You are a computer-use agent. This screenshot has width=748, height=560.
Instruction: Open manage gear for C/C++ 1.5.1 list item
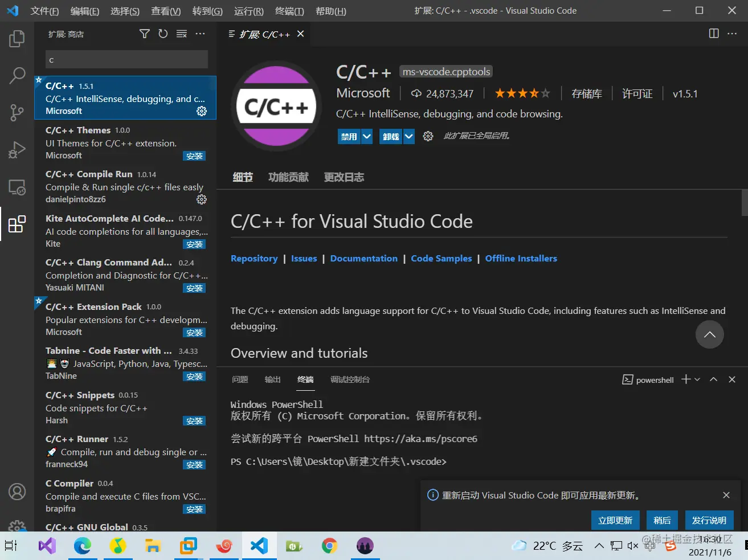pos(202,111)
